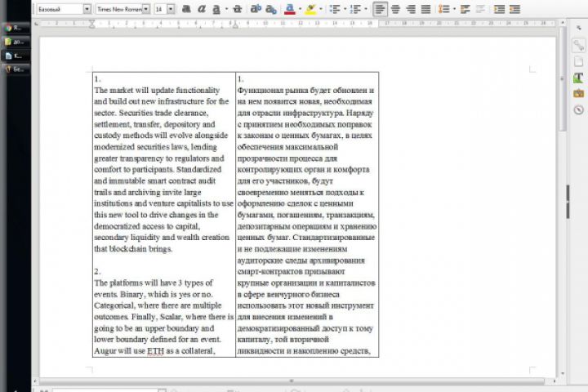Open third taskbar document item
This screenshot has height=392, width=588.
pos(16,56)
